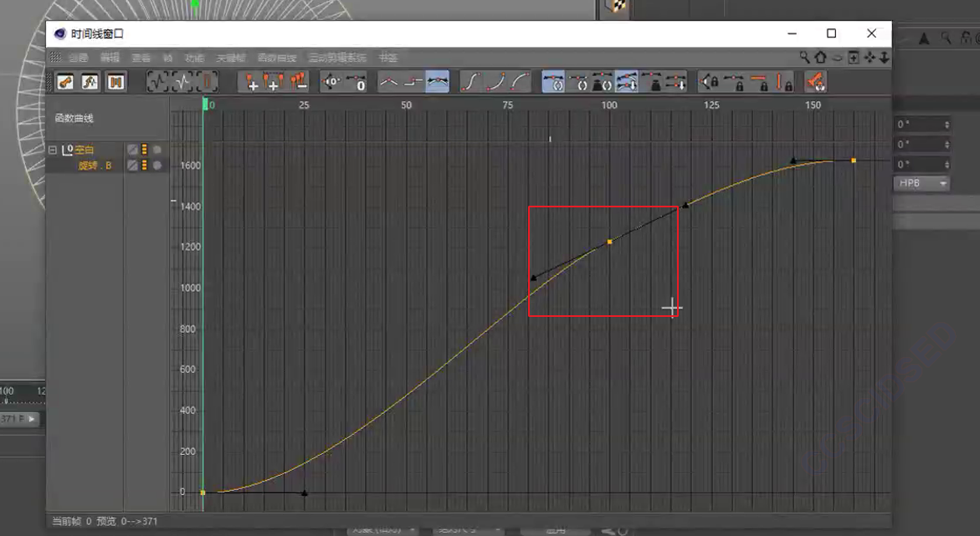Click the green playhead at frame 0
This screenshot has height=536, width=980.
[x=204, y=105]
